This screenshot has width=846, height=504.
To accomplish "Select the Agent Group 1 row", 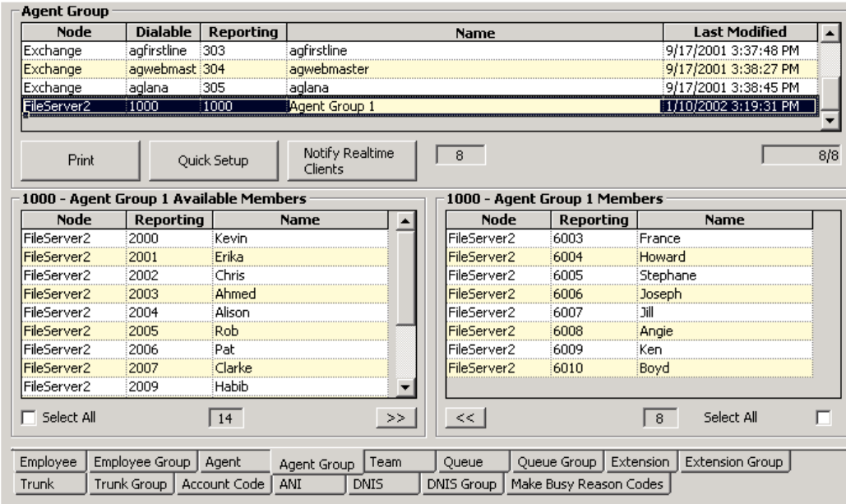I will [420, 106].
